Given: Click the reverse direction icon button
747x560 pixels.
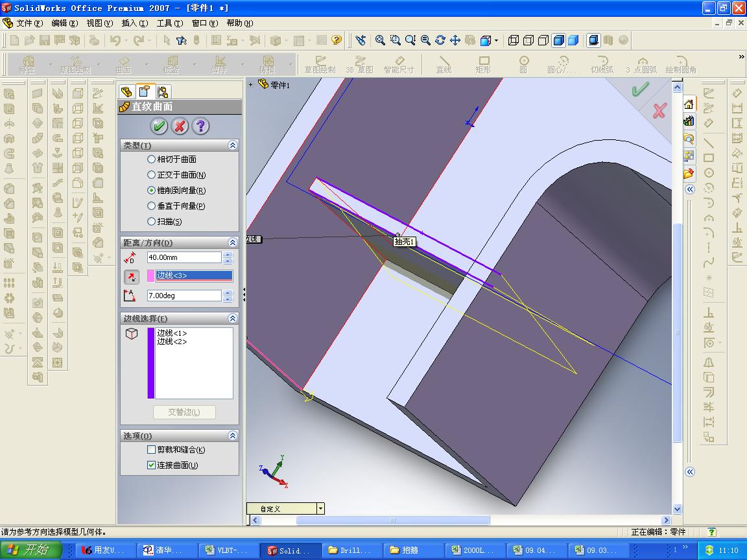Looking at the screenshot, I should (132, 277).
